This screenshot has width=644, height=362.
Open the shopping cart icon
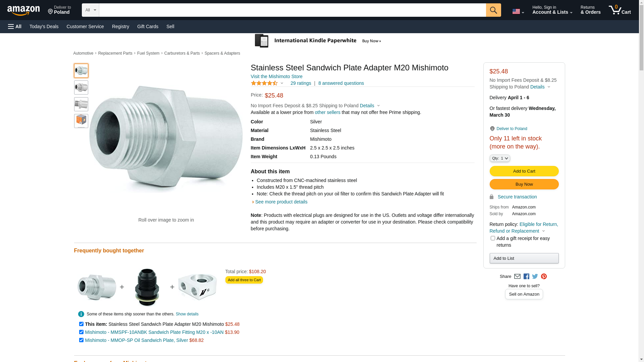point(620,10)
